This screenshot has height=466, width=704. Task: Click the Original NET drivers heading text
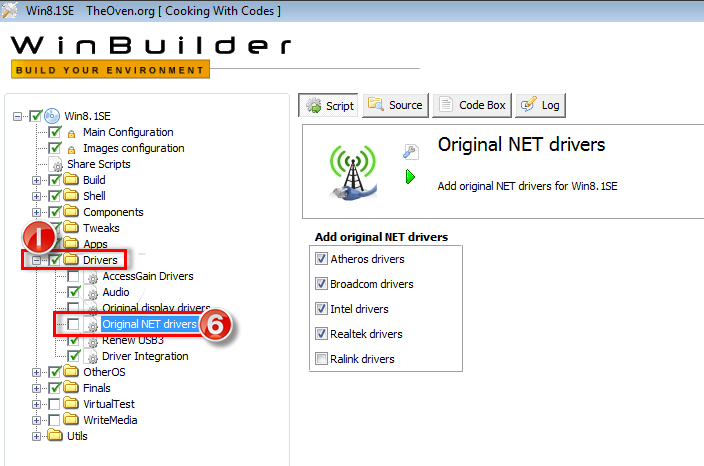click(x=521, y=145)
